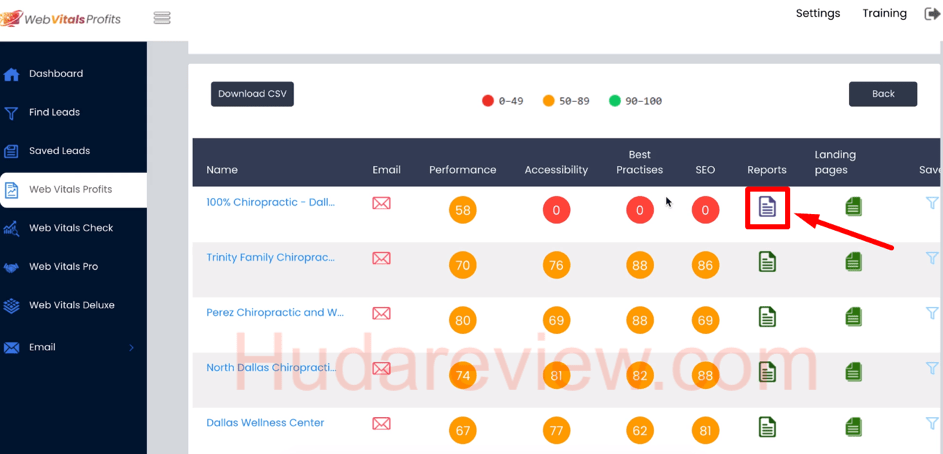The image size is (943, 454).
Task: Click the red 0-49 legend dot
Action: [x=488, y=101]
